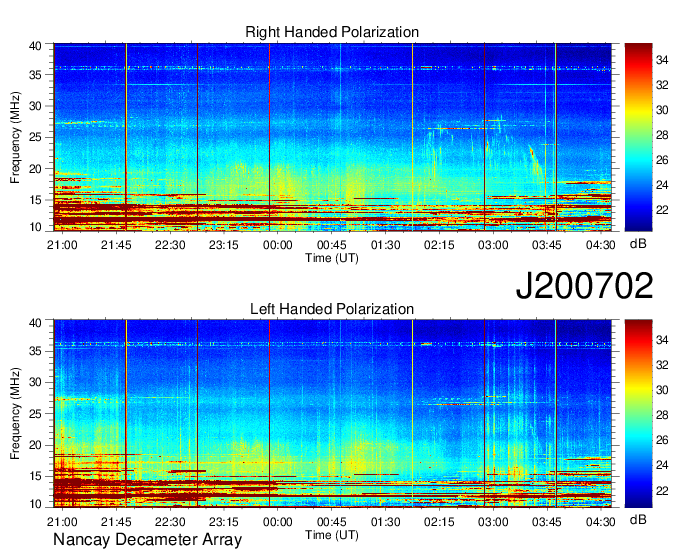Screen dimensions: 680x552
Task: Click 'Time (UT)' label under the Left Handed plot
Action: click(332, 535)
